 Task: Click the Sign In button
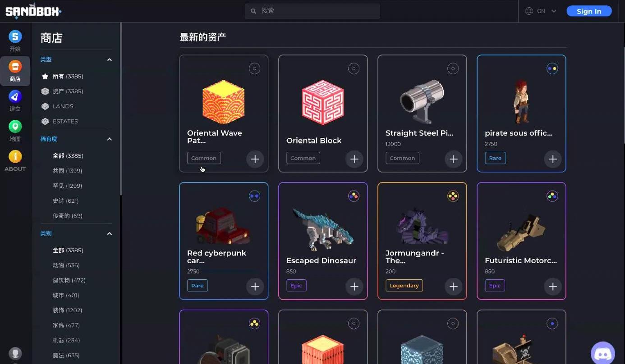589,11
